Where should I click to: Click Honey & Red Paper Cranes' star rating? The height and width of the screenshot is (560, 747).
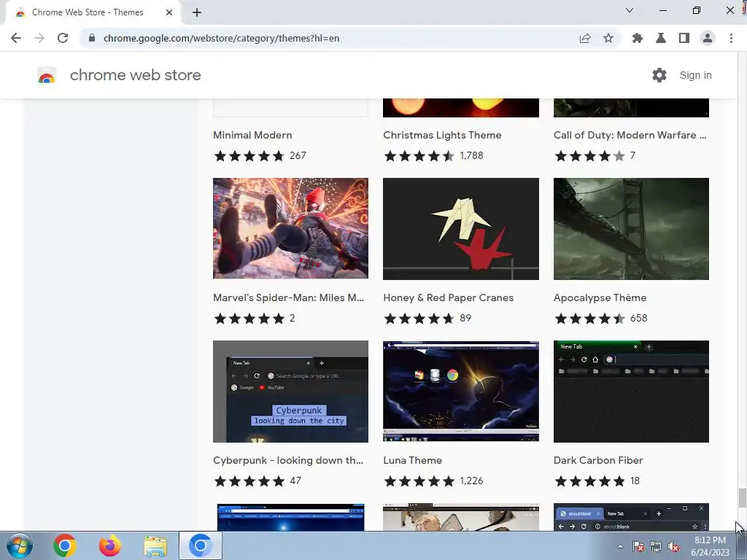[x=419, y=318]
